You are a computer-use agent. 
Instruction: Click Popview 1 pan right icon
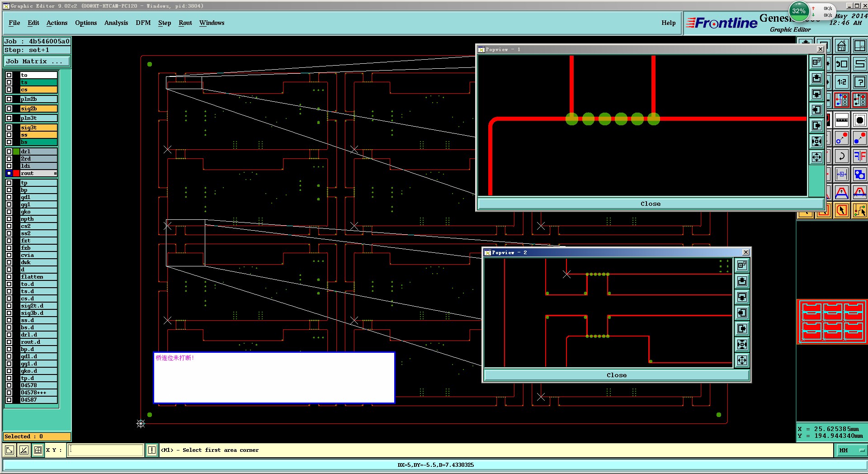(816, 126)
